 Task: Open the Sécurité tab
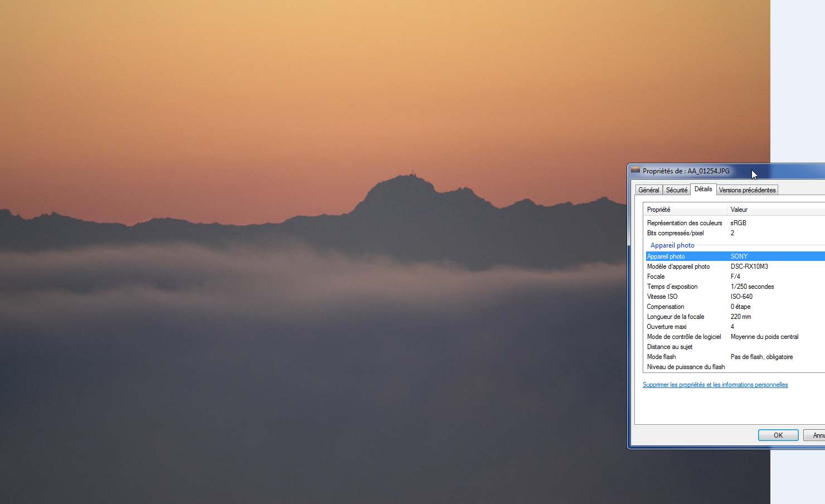677,190
